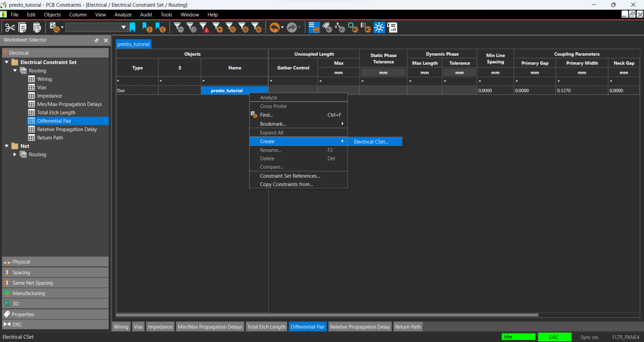Toggle the highlighted worksheet view icon
The width and height of the screenshot is (644, 342).
click(x=314, y=27)
